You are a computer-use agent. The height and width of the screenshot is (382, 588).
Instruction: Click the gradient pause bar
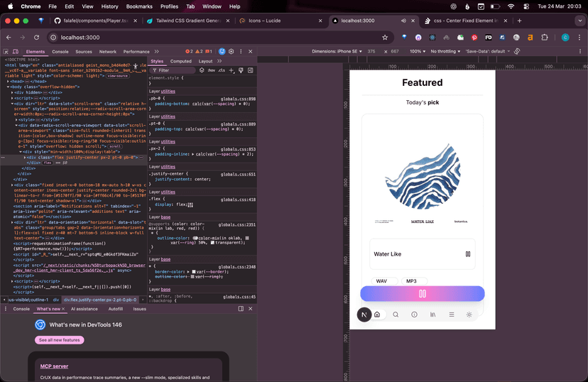pos(422,294)
